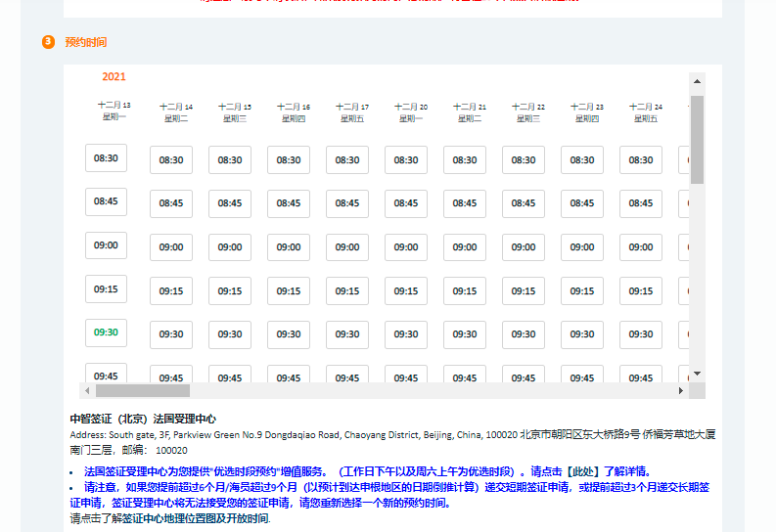Reserve 09:00 on Friday December 17
776x532 pixels.
click(x=347, y=247)
